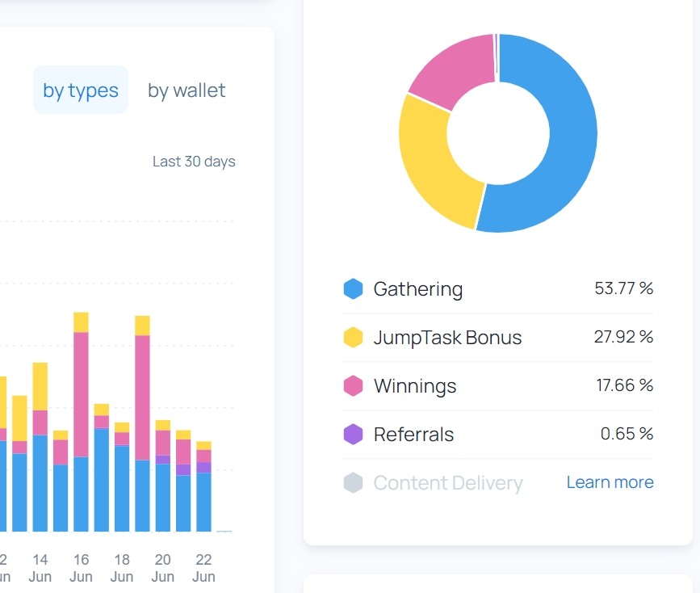The image size is (700, 593).
Task: Toggle the Winnings legend row
Action: tap(498, 385)
